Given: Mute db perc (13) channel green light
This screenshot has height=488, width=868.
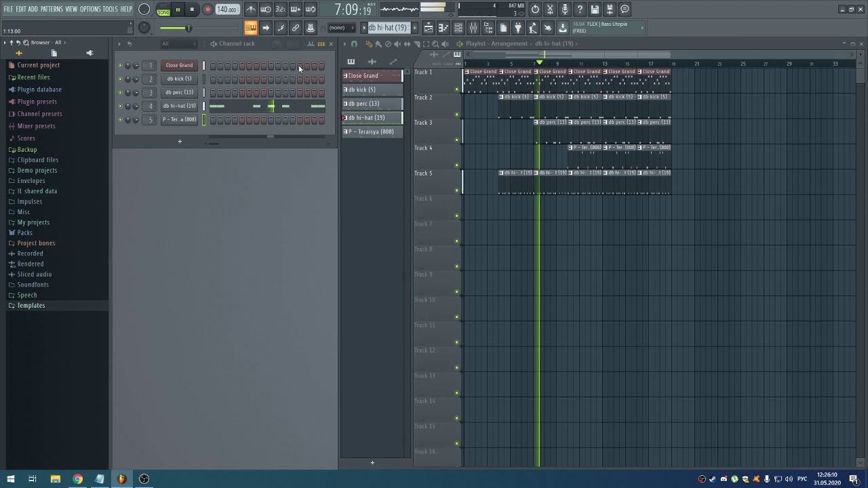Looking at the screenshot, I should [120, 93].
